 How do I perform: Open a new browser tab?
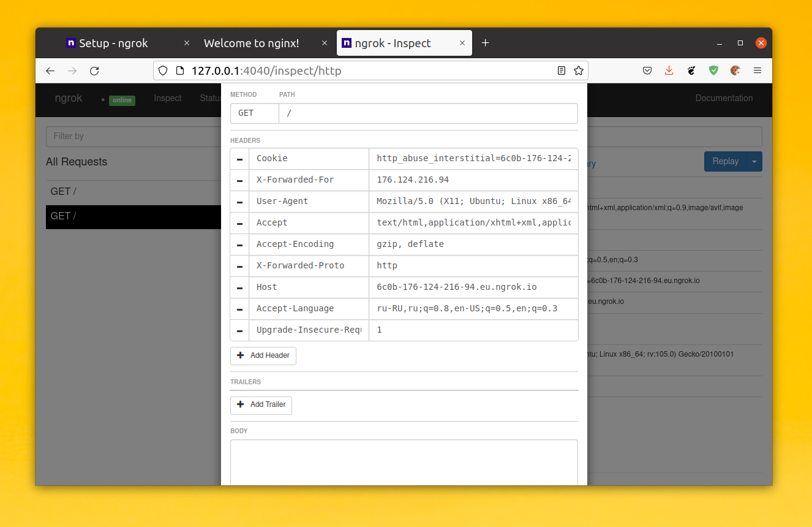pyautogui.click(x=485, y=43)
